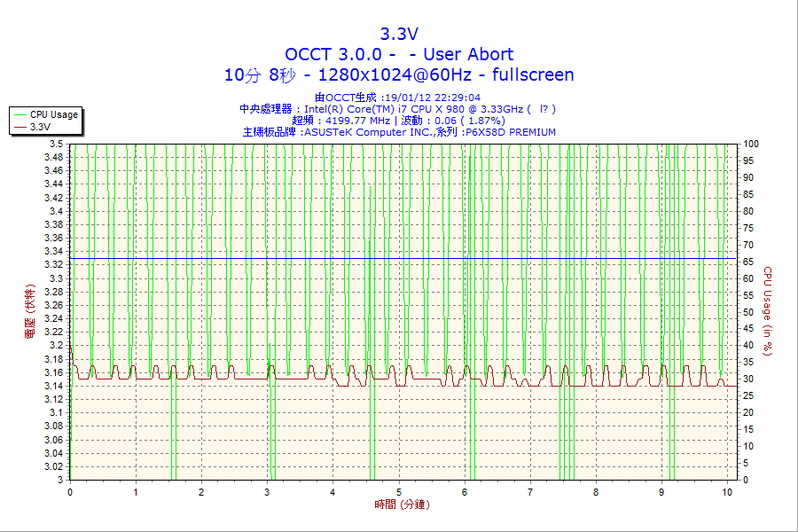Click the 3.16 label on voltage axis
The image size is (798, 532).
(x=54, y=372)
